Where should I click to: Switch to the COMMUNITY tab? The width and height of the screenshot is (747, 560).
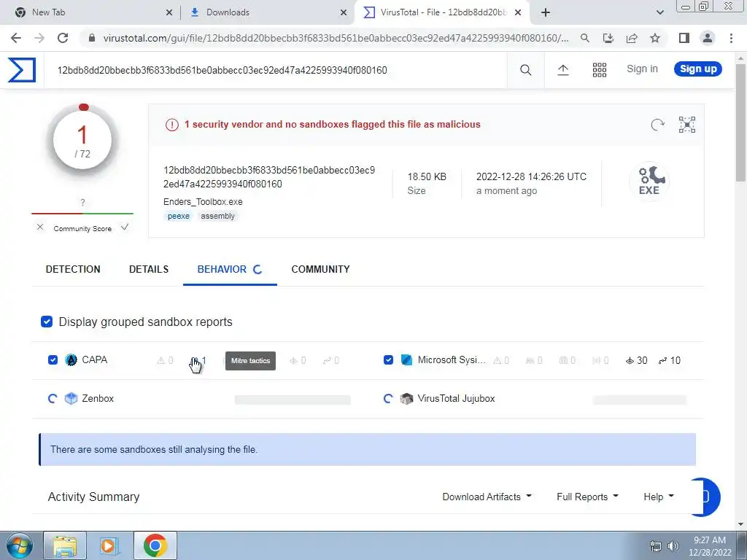(321, 269)
